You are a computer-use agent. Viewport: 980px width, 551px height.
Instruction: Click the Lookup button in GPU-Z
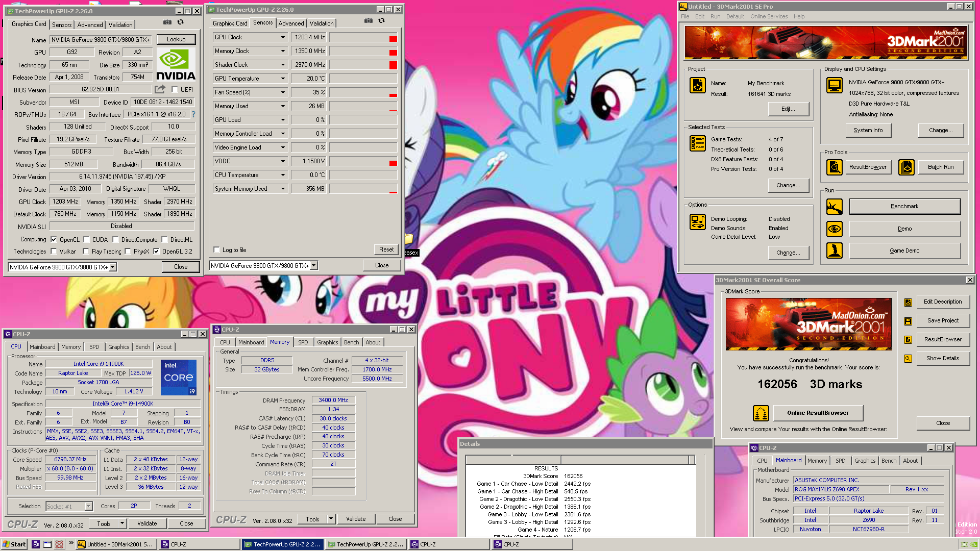coord(176,39)
